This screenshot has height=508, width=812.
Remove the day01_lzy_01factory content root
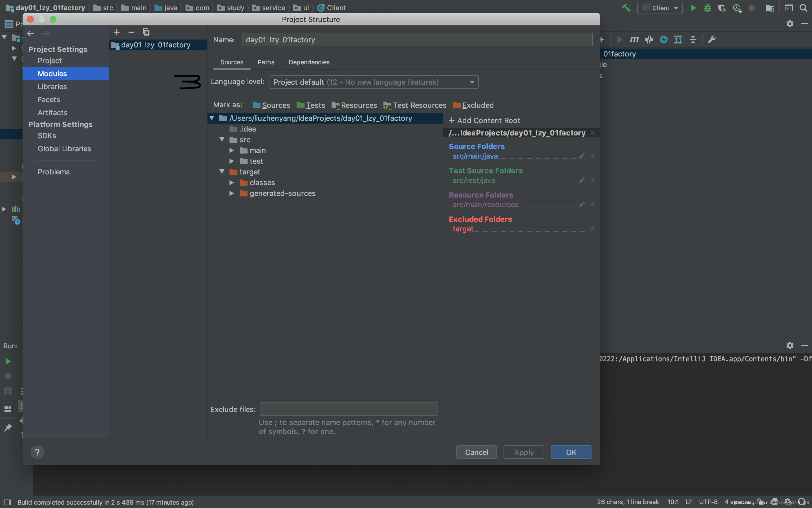tap(593, 133)
